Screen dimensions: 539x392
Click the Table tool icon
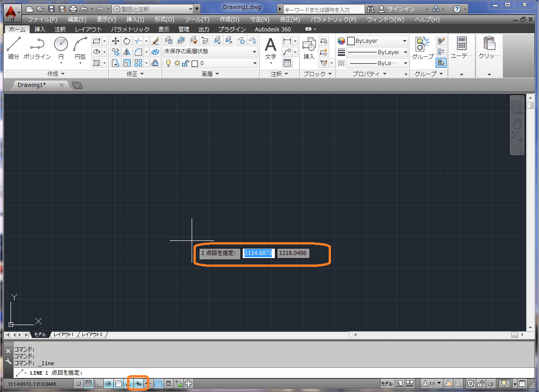pos(287,63)
